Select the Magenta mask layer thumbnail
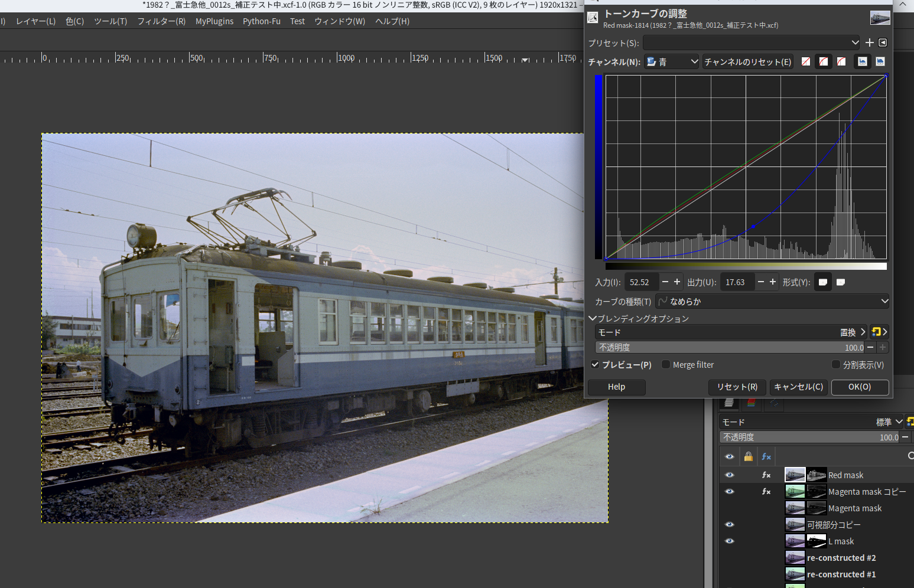914x588 pixels. 795,508
